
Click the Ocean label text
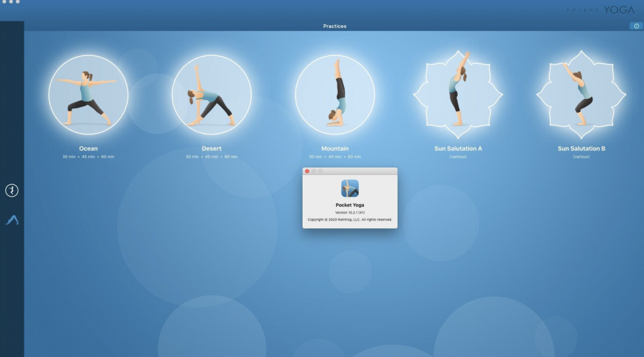tap(88, 149)
